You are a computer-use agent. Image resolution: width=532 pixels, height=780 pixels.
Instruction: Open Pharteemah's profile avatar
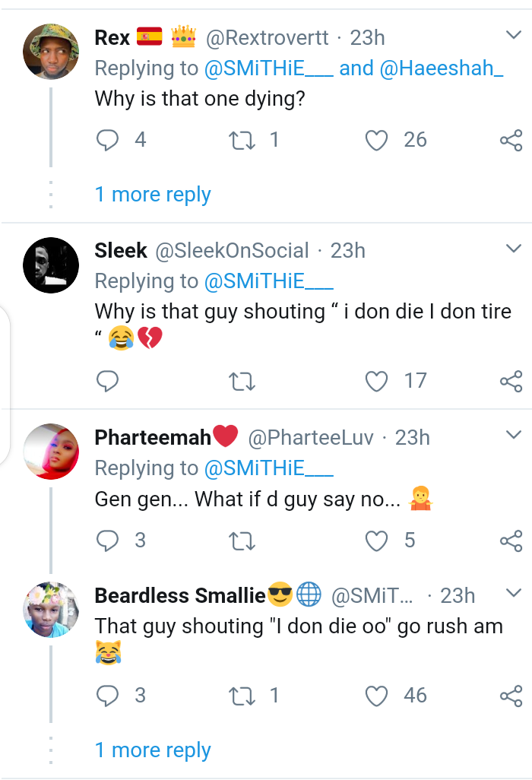51,452
